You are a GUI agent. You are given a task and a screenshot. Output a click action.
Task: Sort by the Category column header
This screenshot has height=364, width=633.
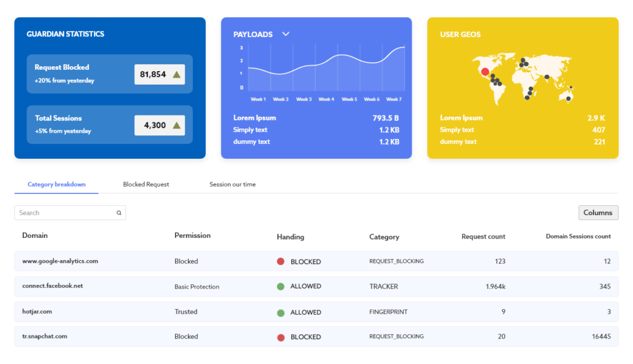pos(384,236)
